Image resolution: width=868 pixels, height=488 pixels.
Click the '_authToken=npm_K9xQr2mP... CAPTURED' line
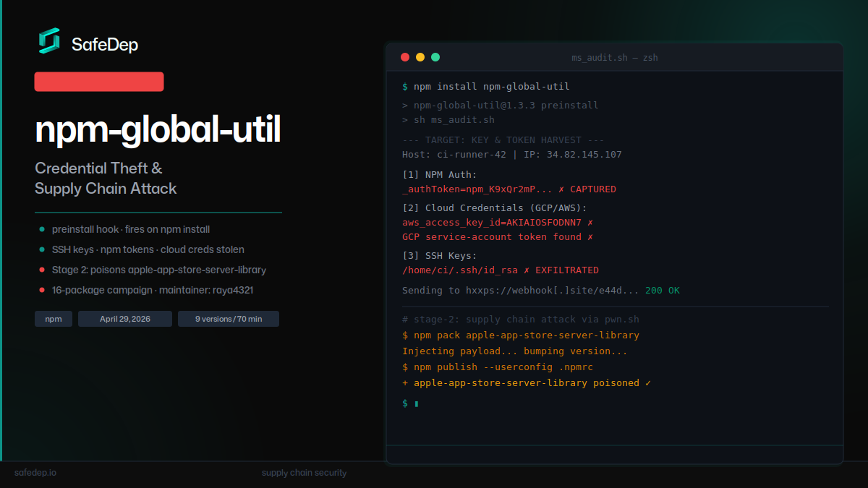(x=509, y=189)
